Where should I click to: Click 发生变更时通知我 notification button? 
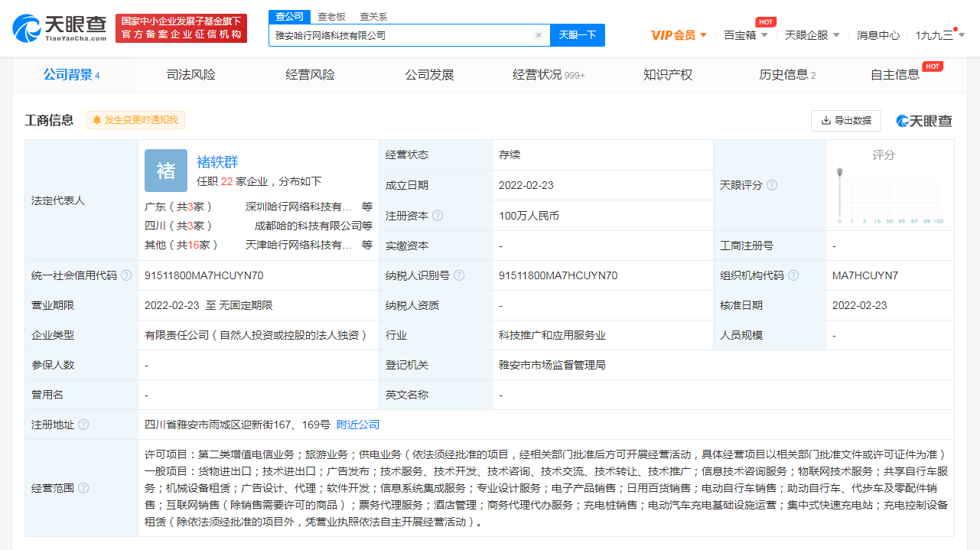[135, 120]
